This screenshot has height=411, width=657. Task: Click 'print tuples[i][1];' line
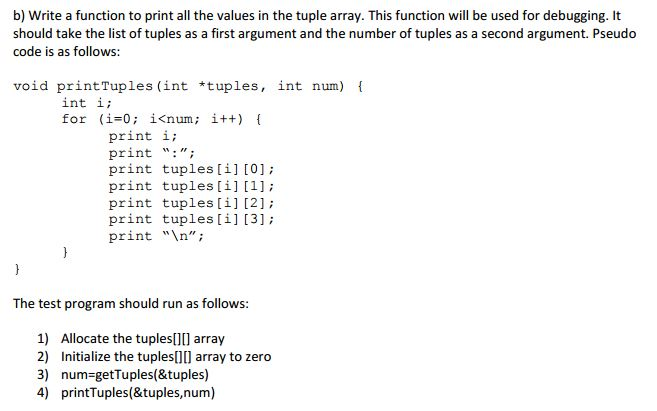click(191, 186)
